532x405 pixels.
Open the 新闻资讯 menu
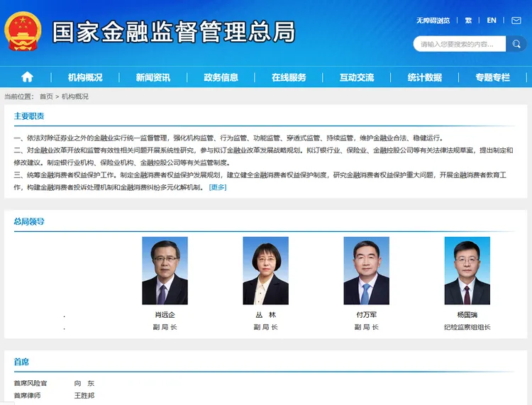coord(153,77)
